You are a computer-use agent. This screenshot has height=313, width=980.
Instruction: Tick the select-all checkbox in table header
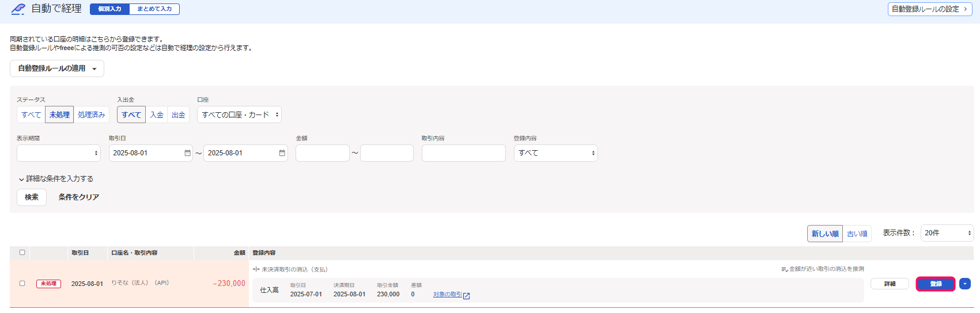22,253
